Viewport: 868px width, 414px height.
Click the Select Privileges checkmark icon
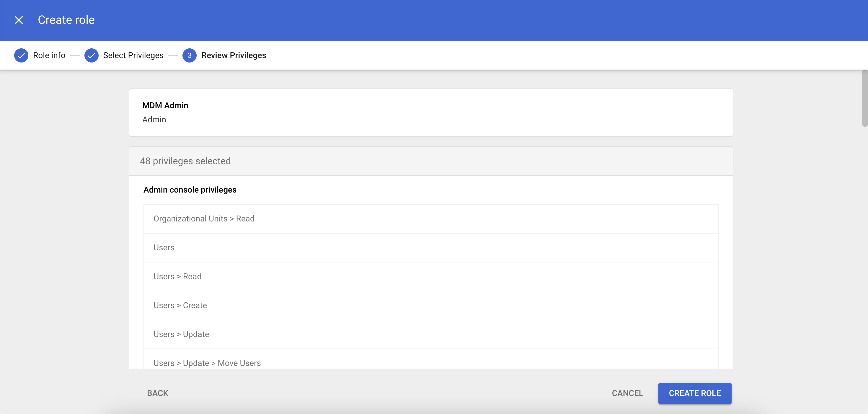91,55
